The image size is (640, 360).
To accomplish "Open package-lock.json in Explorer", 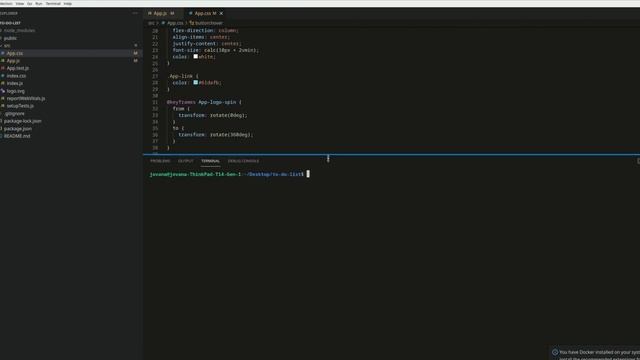I will 22,121.
